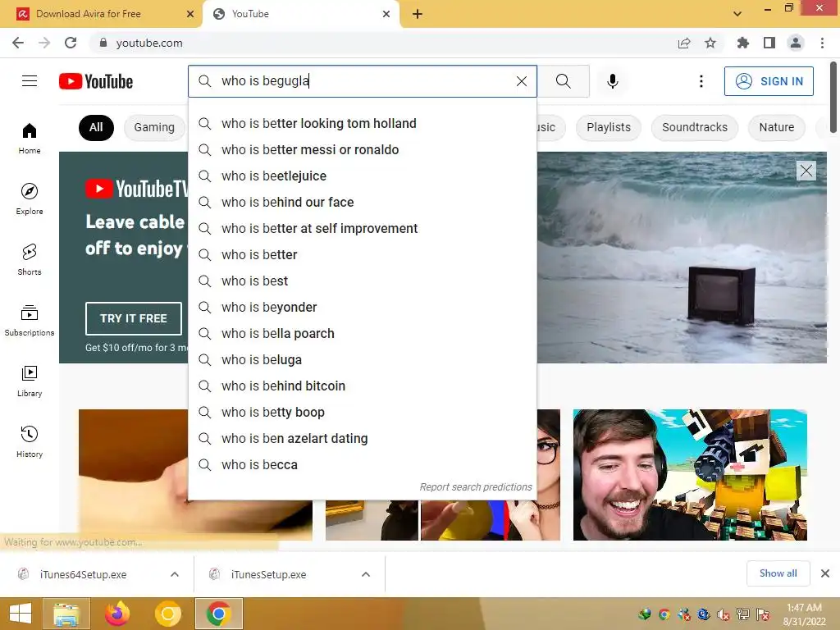This screenshot has width=840, height=630.
Task: Open YouTube settings three-dot menu
Action: click(x=701, y=81)
